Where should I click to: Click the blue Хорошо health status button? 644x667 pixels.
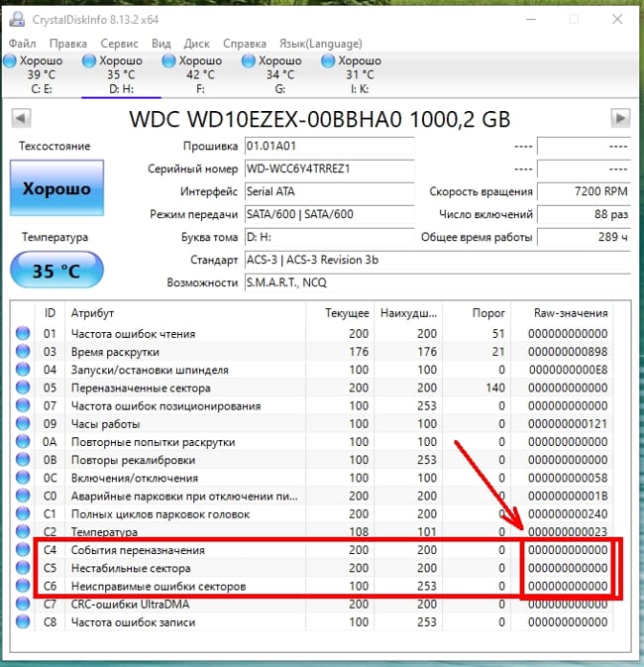[x=56, y=187]
